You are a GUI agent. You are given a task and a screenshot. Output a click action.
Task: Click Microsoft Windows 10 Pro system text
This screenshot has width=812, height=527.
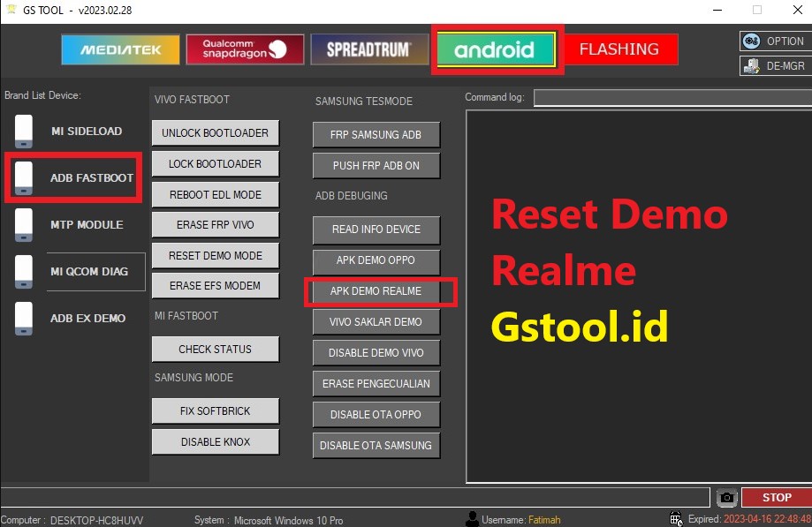pos(288,520)
